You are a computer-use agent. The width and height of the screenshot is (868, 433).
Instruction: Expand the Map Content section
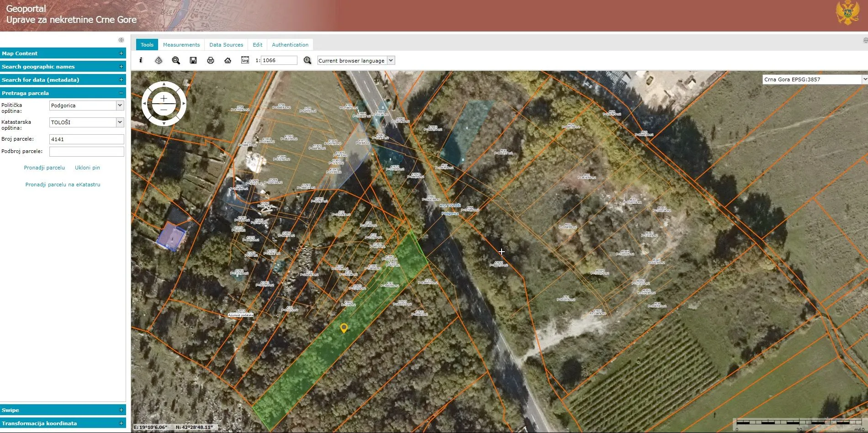tap(121, 53)
